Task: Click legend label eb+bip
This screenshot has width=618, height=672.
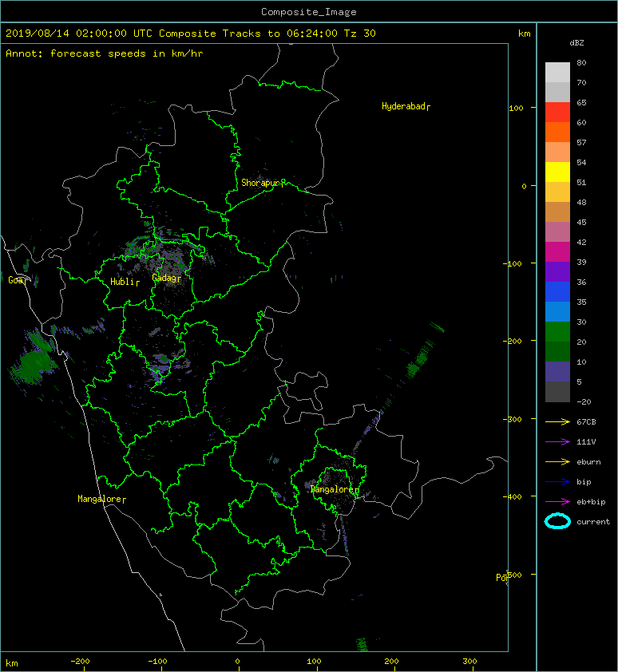Action: point(591,502)
